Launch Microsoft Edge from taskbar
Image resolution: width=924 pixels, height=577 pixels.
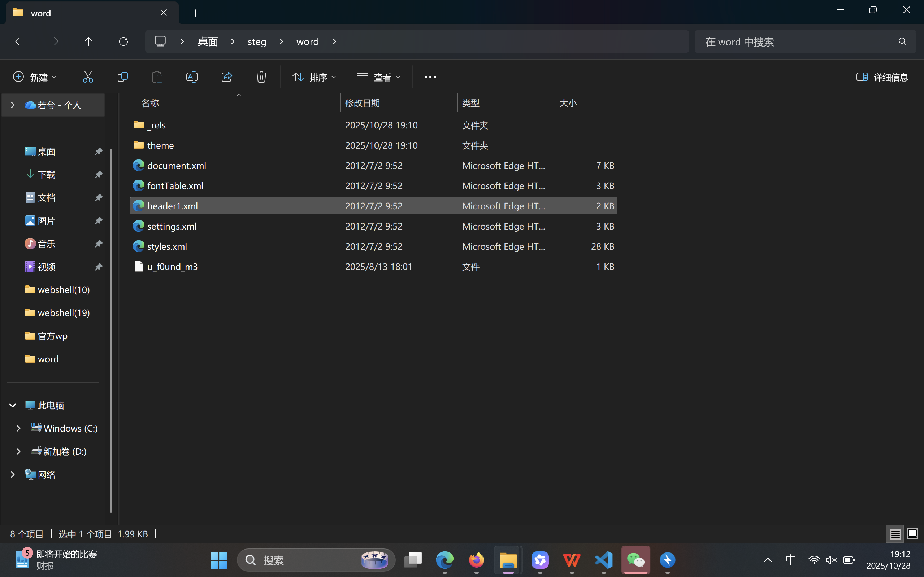(x=445, y=560)
